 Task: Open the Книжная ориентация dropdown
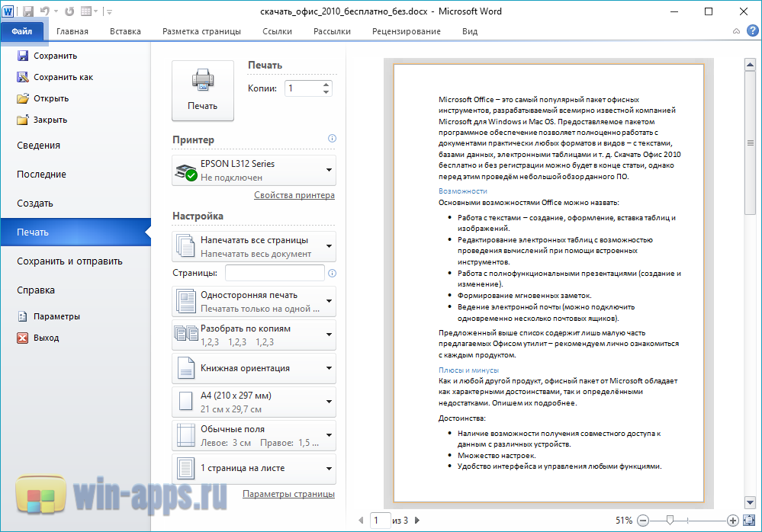click(254, 368)
